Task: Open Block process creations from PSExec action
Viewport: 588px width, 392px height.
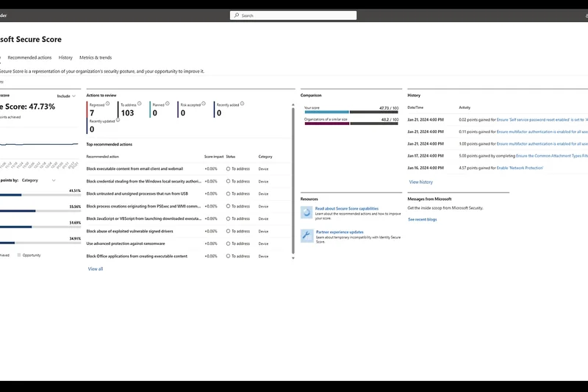Action: 143,207
